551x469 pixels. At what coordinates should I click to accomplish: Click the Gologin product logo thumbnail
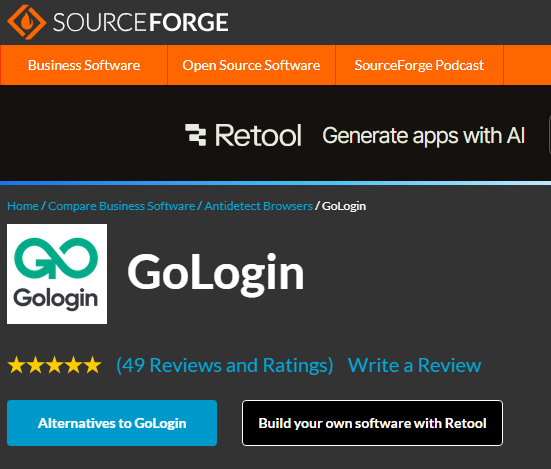point(57,274)
